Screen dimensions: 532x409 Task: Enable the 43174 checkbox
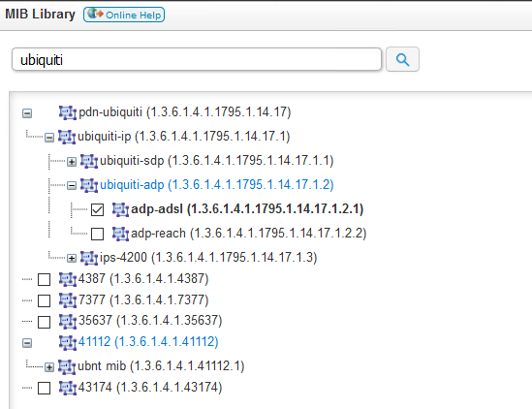[45, 388]
